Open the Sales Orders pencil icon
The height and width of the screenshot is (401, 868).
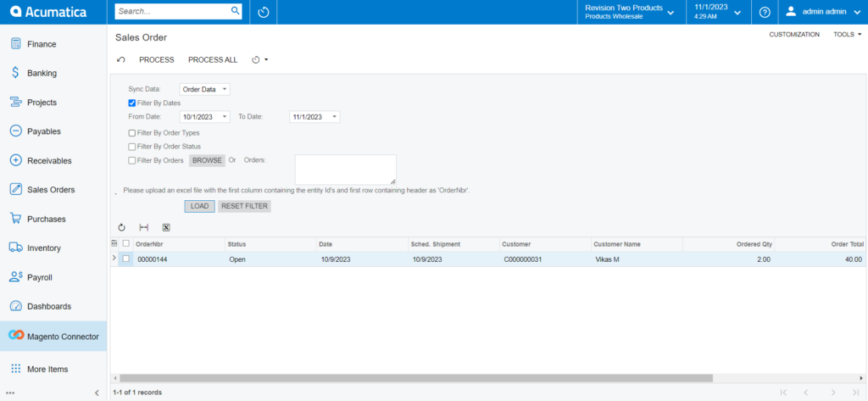15,189
